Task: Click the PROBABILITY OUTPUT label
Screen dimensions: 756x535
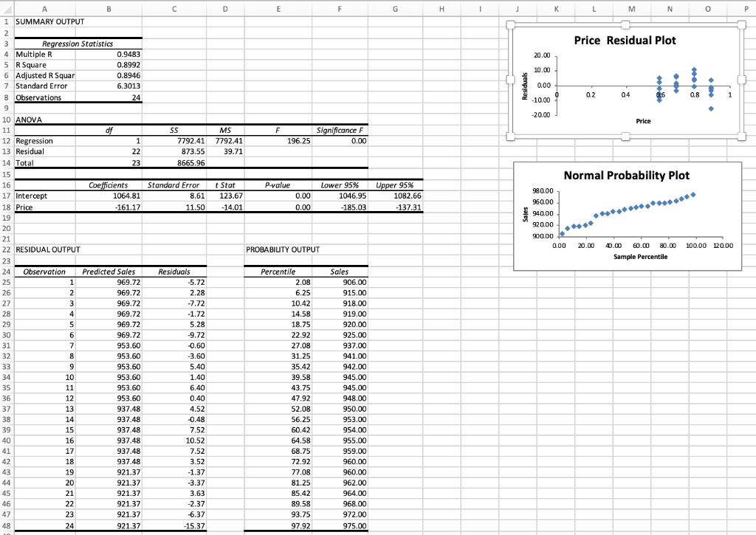Action: pyautogui.click(x=283, y=249)
